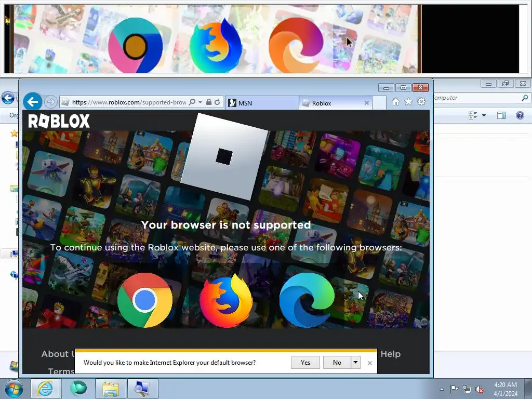
Task: Click the muted volume speaker tray icon
Action: 480,389
